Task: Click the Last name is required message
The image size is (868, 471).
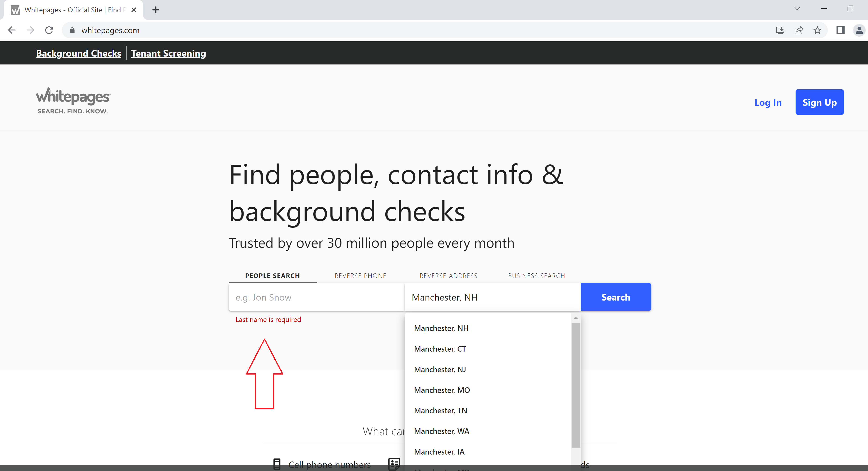Action: pyautogui.click(x=268, y=319)
